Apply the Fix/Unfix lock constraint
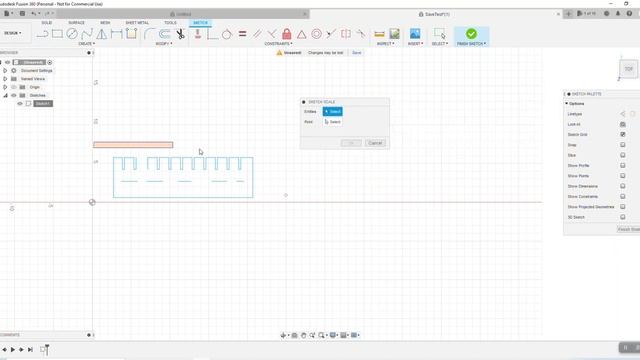The height and width of the screenshot is (360, 640). point(287,34)
